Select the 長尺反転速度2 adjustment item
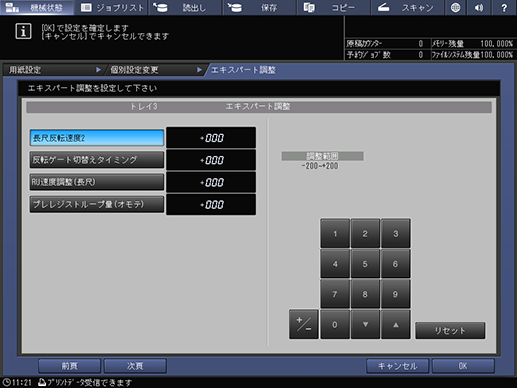The height and width of the screenshot is (388, 517). [x=97, y=138]
